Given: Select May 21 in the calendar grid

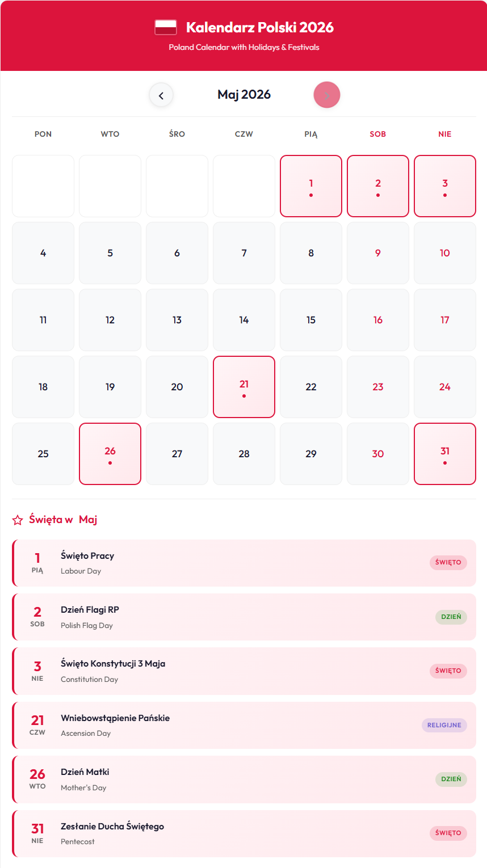Looking at the screenshot, I should coord(244,387).
